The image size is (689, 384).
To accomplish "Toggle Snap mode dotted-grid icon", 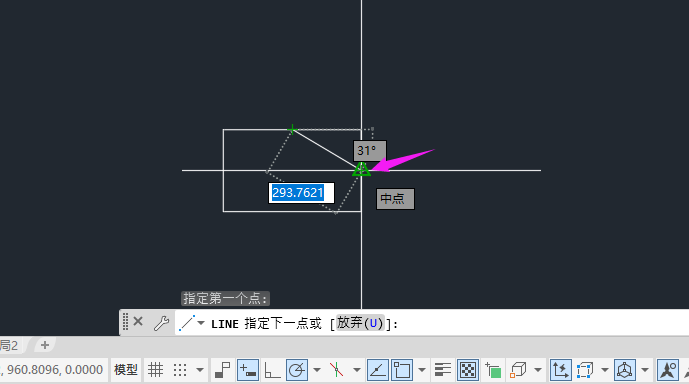I will [x=180, y=370].
